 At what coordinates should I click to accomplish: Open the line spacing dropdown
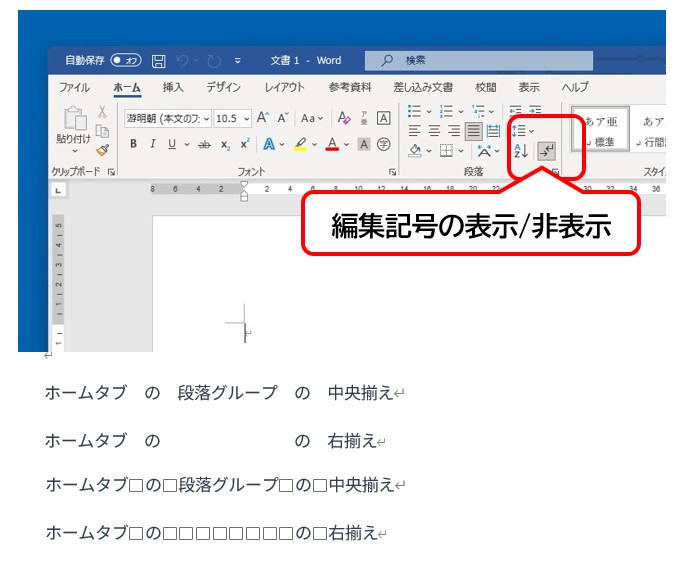(x=523, y=131)
